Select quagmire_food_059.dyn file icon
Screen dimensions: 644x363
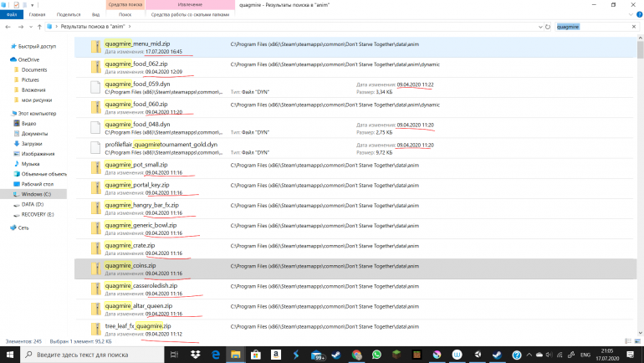pyautogui.click(x=96, y=87)
